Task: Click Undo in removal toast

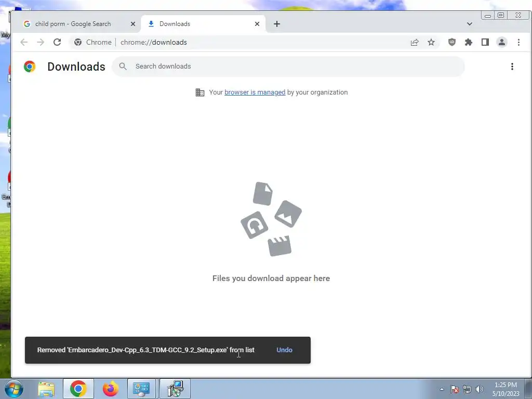Action: (284, 350)
